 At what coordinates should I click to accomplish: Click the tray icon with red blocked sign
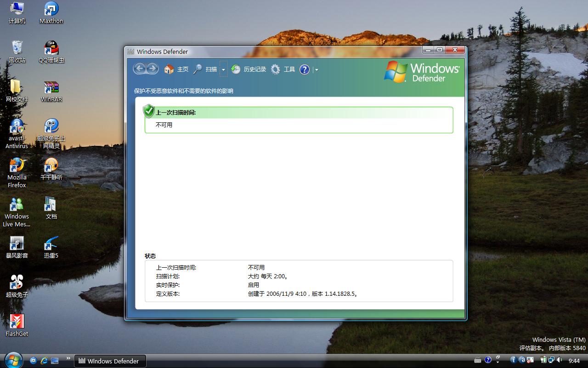coord(530,360)
